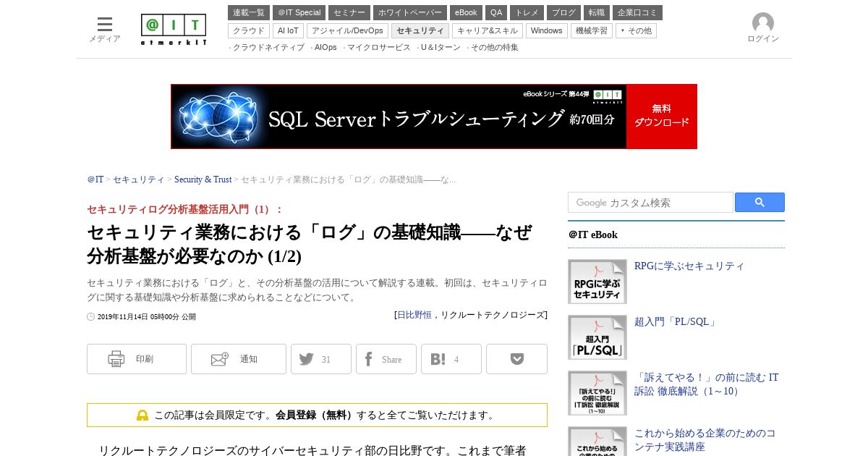Click the Google search magnifier button
The image size is (868, 456).
pos(759,203)
